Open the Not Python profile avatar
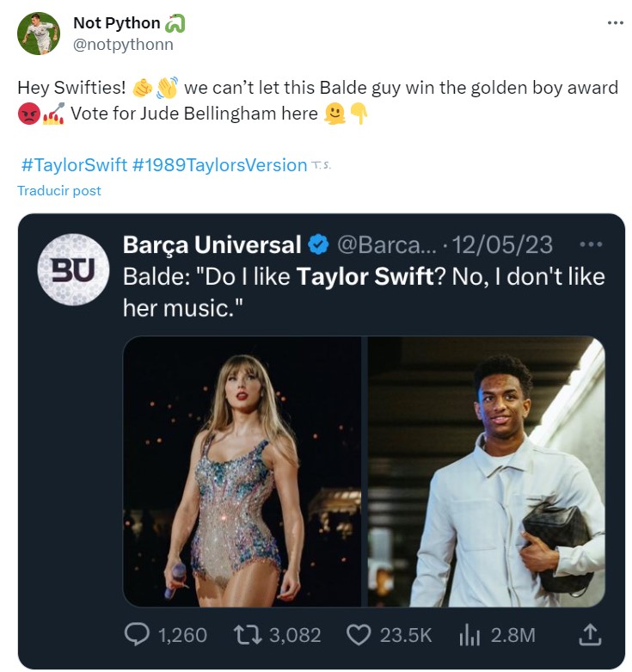 39,34
